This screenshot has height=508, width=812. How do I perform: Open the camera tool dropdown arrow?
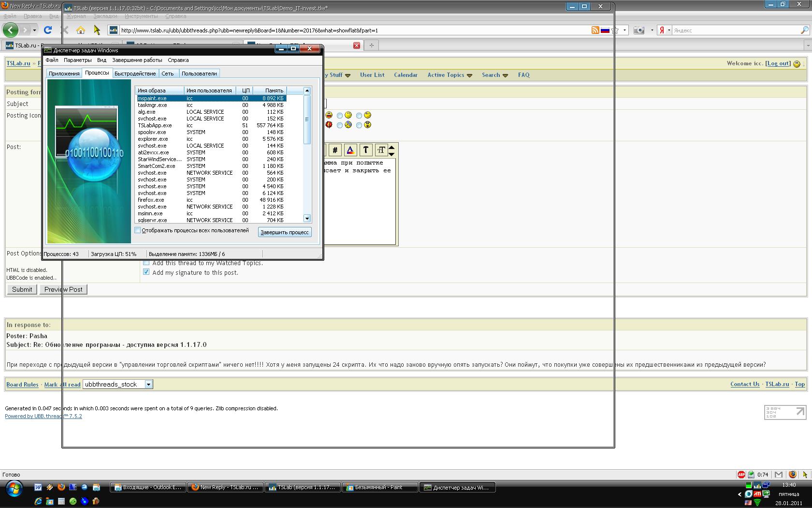[652, 30]
